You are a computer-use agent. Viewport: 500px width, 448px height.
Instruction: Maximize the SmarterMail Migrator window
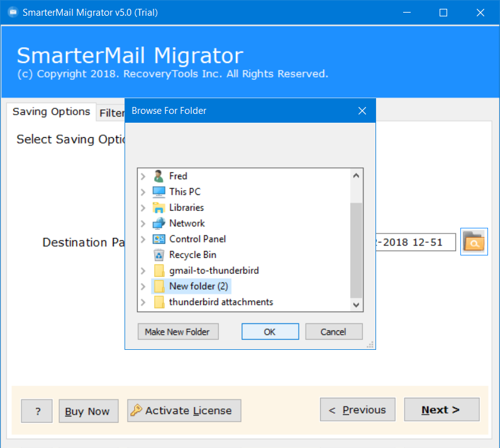(443, 13)
